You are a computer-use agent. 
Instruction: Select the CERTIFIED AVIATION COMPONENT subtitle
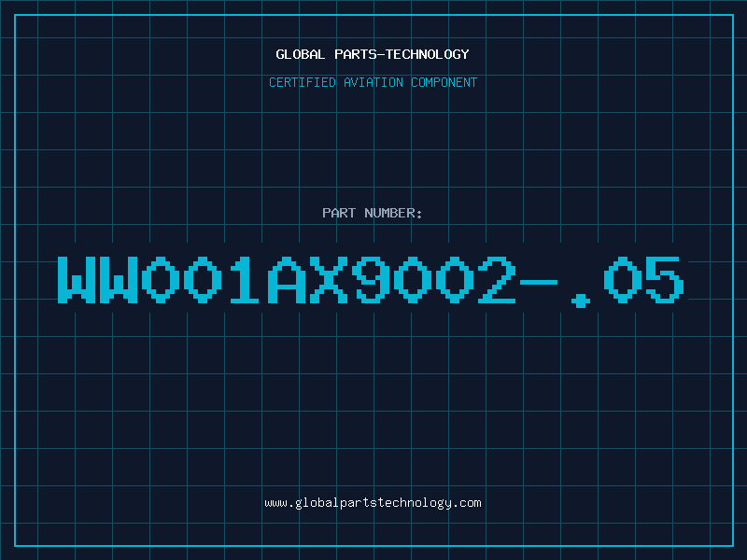point(373,82)
